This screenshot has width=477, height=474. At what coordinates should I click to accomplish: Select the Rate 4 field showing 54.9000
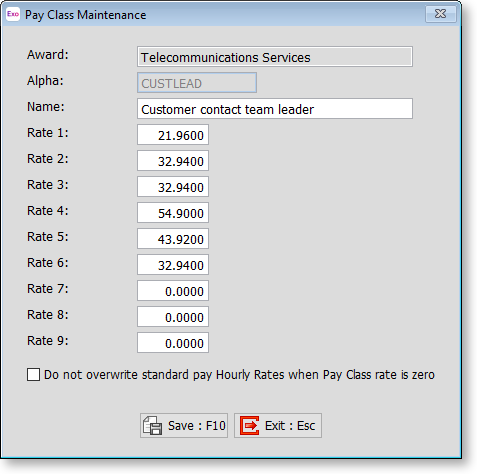173,213
